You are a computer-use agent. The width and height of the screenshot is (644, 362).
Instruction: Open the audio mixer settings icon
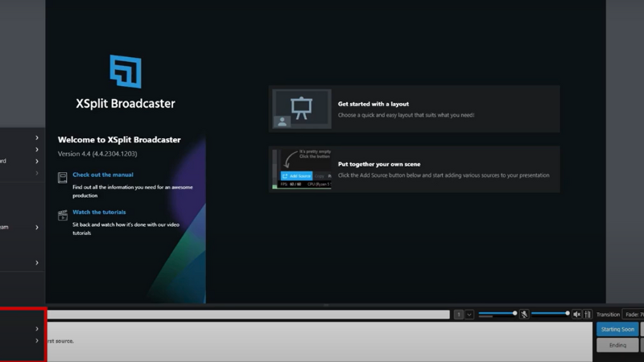click(x=588, y=315)
